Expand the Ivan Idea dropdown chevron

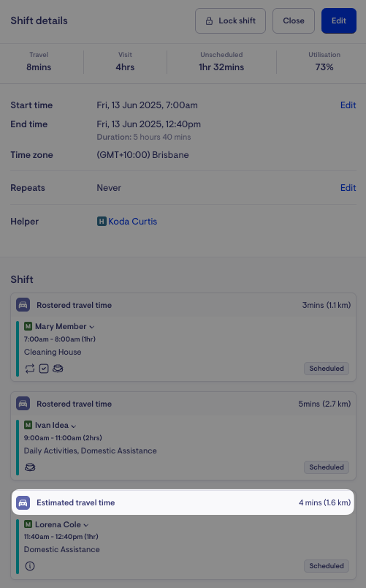tap(74, 426)
